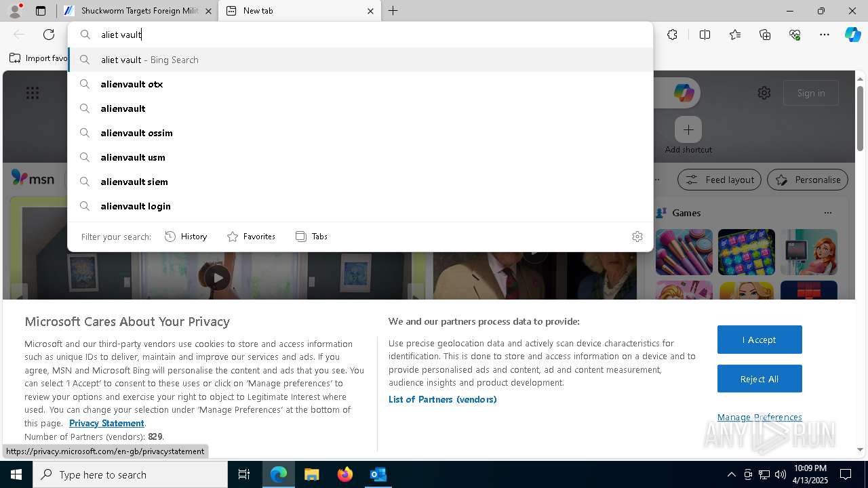Screen dimensions: 868x488
Task: Open the Copilot sidebar icon
Action: tap(852, 35)
